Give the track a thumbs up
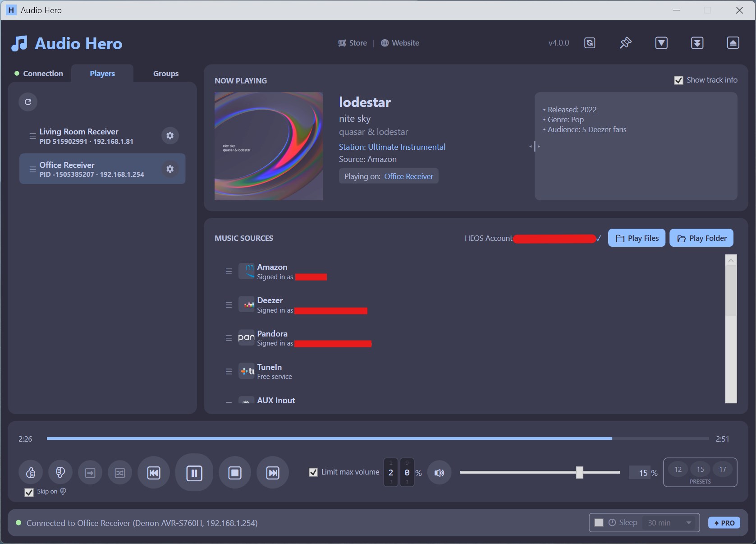Viewport: 756px width, 544px height. [31, 473]
